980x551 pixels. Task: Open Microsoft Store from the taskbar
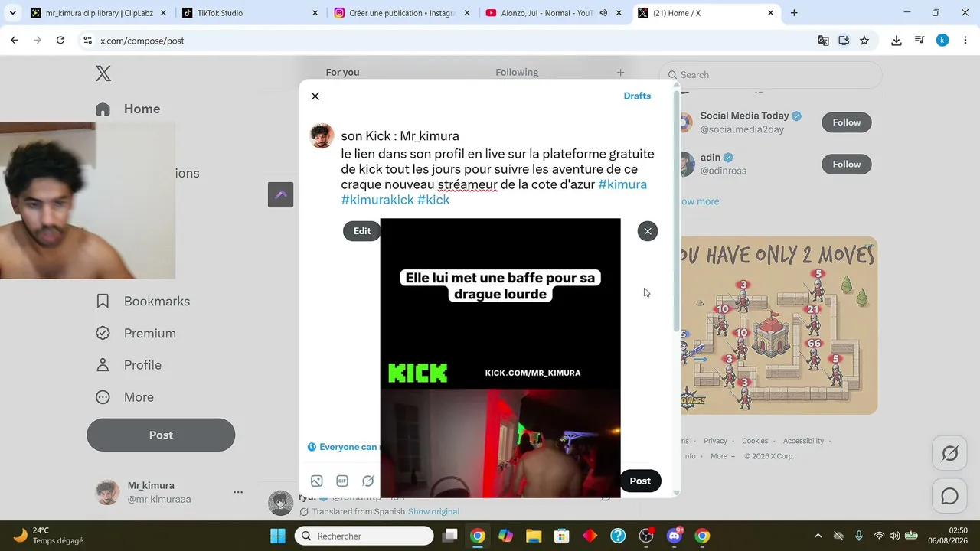tap(562, 536)
